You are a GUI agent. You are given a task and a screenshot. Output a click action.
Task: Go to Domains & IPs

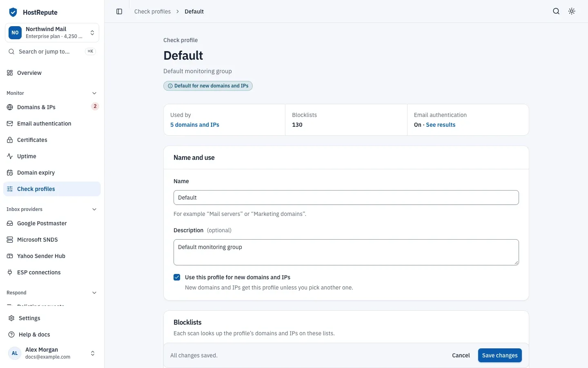tap(52, 107)
